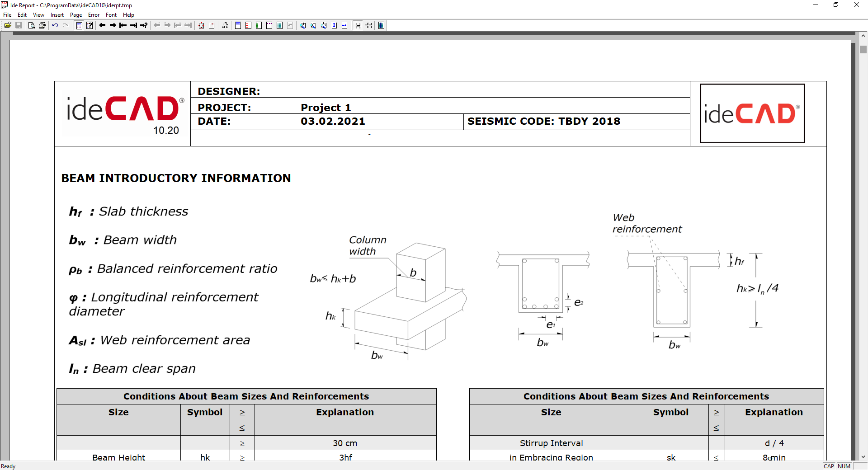Click the 'Column width' diagram label
This screenshot has width=868, height=470.
368,245
